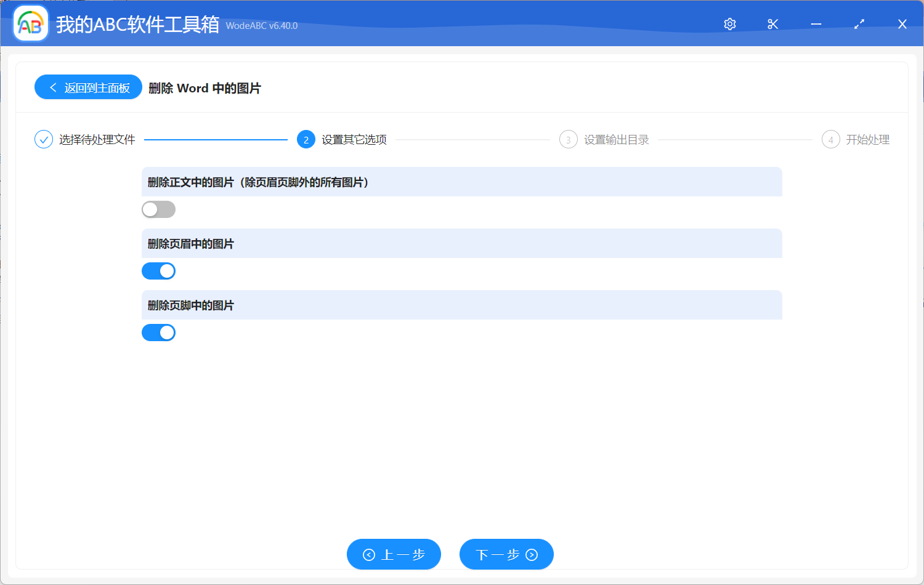Viewport: 924px width, 585px height.
Task: Click the fullscreen arrows icon in titlebar
Action: (x=859, y=24)
